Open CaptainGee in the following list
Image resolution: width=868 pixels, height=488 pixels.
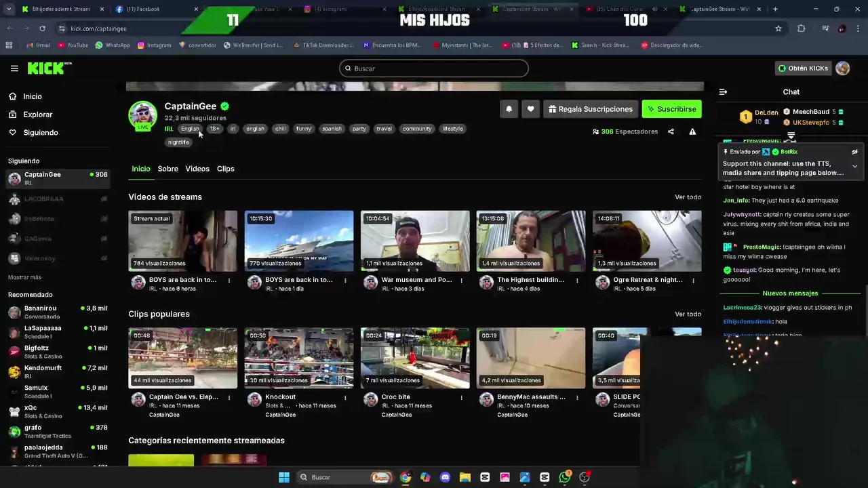(58, 178)
